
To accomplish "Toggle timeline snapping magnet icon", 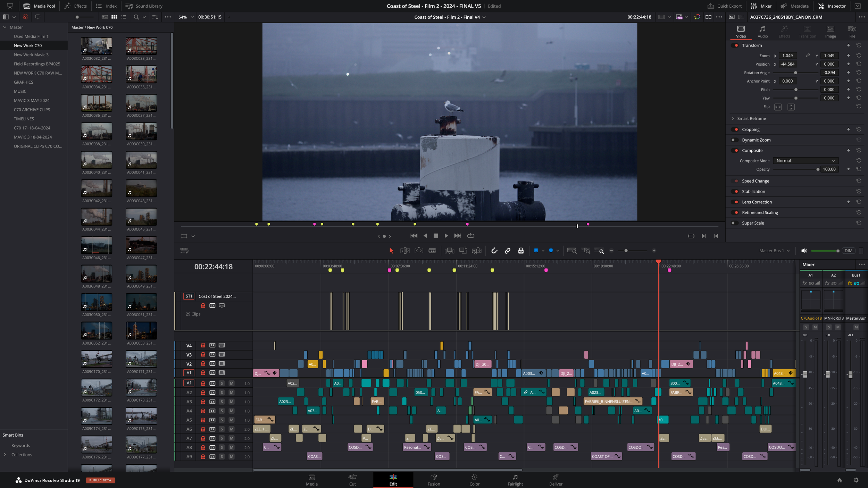I will [494, 251].
